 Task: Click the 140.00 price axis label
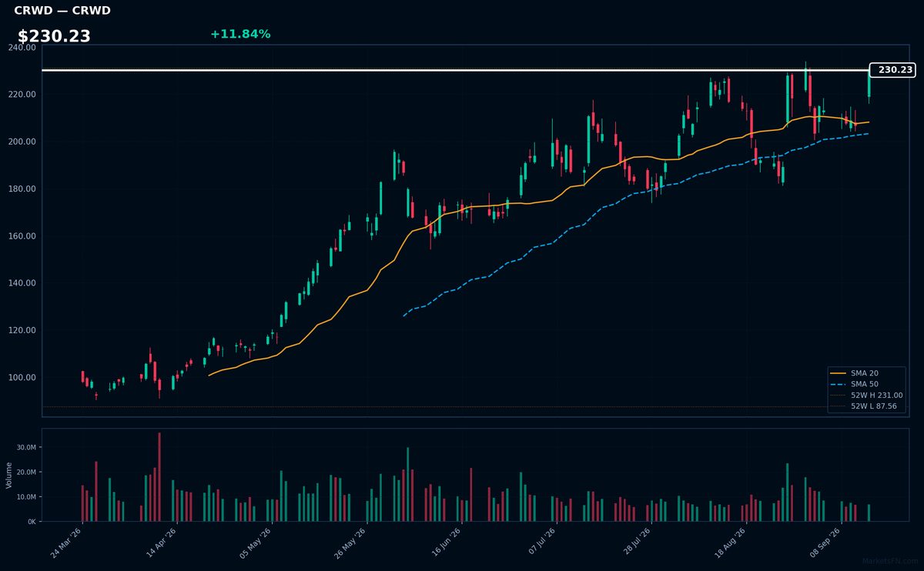click(x=22, y=283)
